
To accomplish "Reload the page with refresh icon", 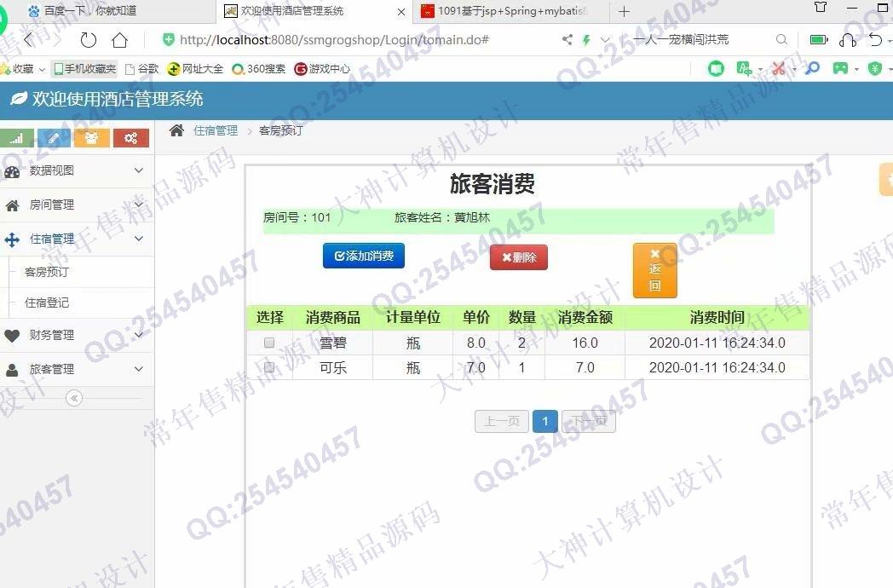I will tap(89, 40).
